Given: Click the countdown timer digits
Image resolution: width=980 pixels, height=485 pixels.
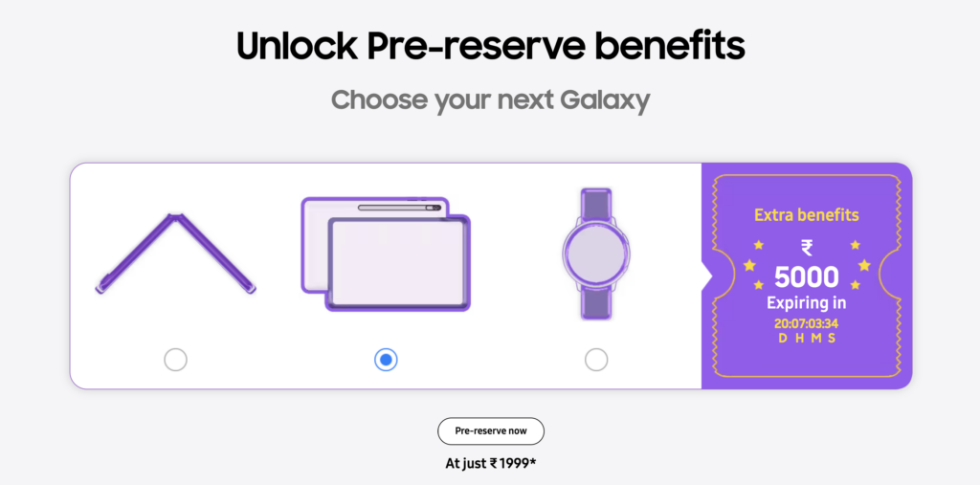Looking at the screenshot, I should (806, 323).
